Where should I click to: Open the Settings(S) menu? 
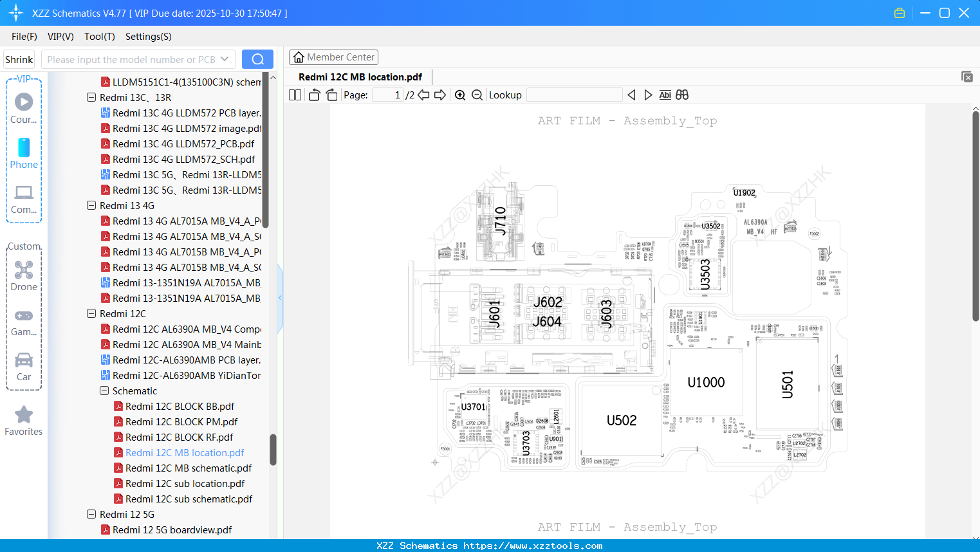[x=149, y=37]
